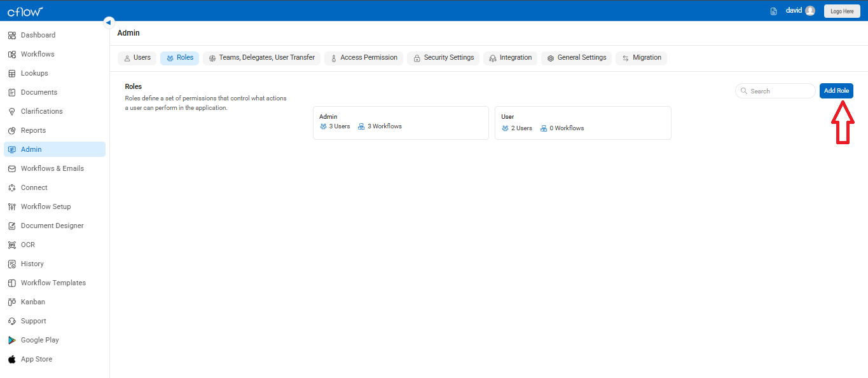
Task: Go to the Integration tab
Action: coord(510,58)
